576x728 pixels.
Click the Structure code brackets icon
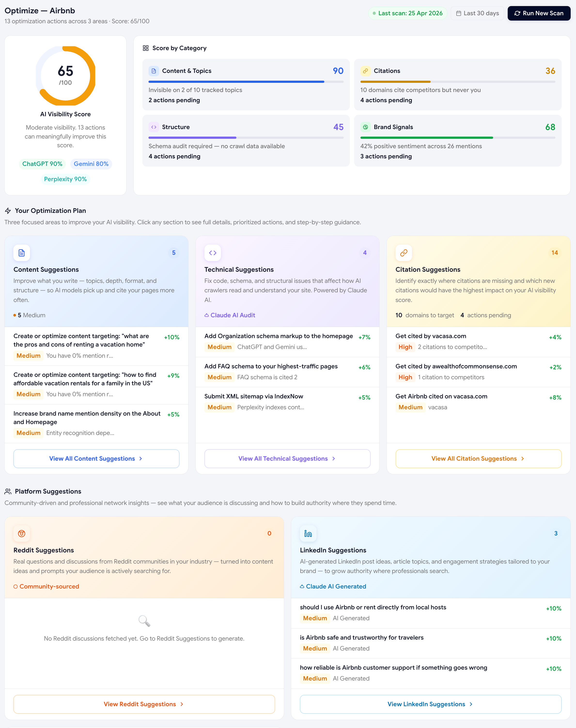(x=154, y=127)
